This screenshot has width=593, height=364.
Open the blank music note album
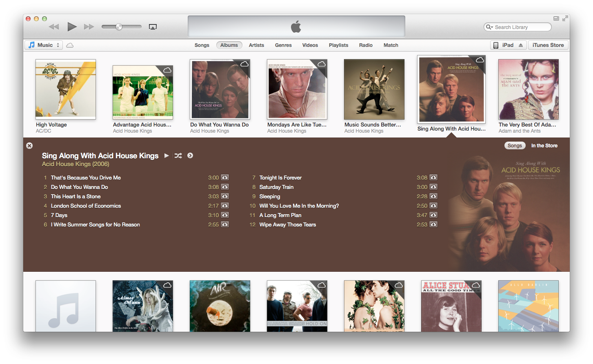(x=66, y=306)
